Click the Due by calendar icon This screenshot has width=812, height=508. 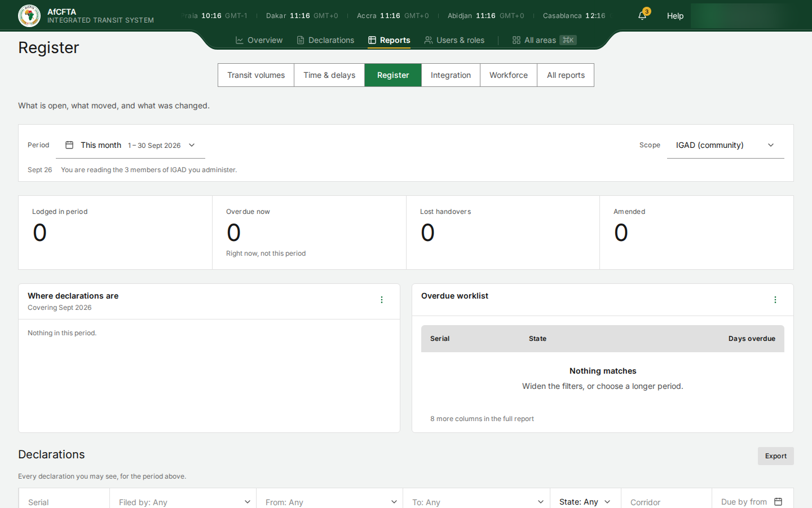(x=778, y=502)
